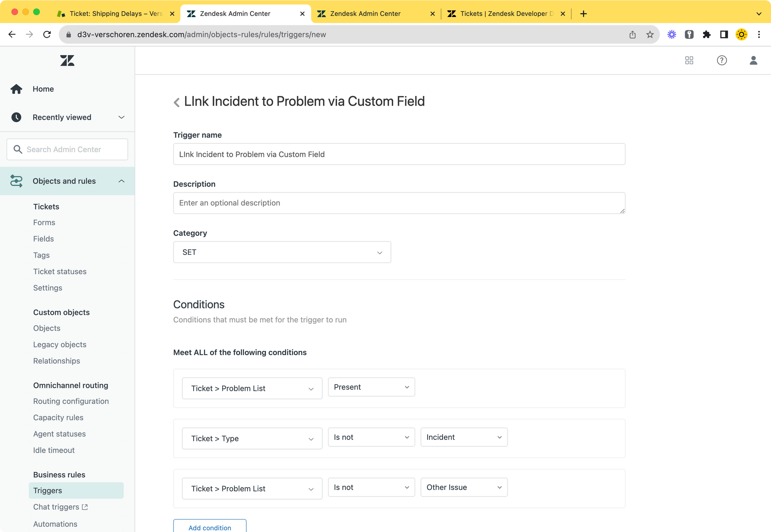Click the Home icon in sidebar

pyautogui.click(x=16, y=89)
